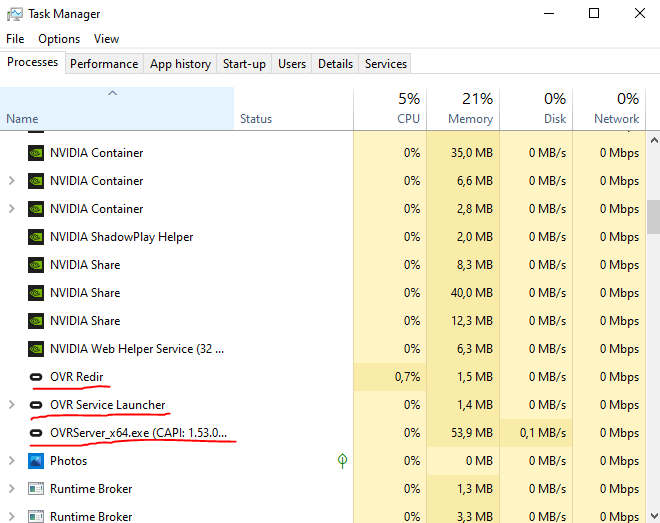Maximize the Task Manager window
This screenshot has height=523, width=660.
[x=594, y=13]
